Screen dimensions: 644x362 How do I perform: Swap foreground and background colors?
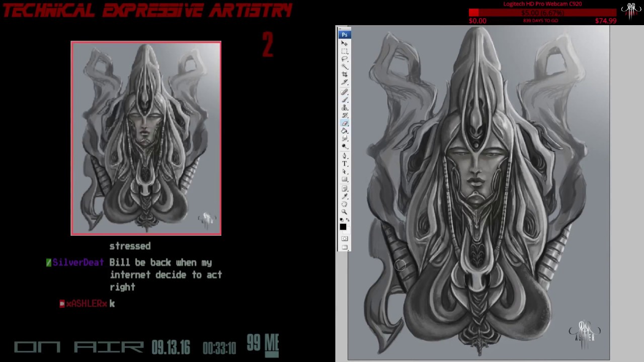[x=348, y=220]
